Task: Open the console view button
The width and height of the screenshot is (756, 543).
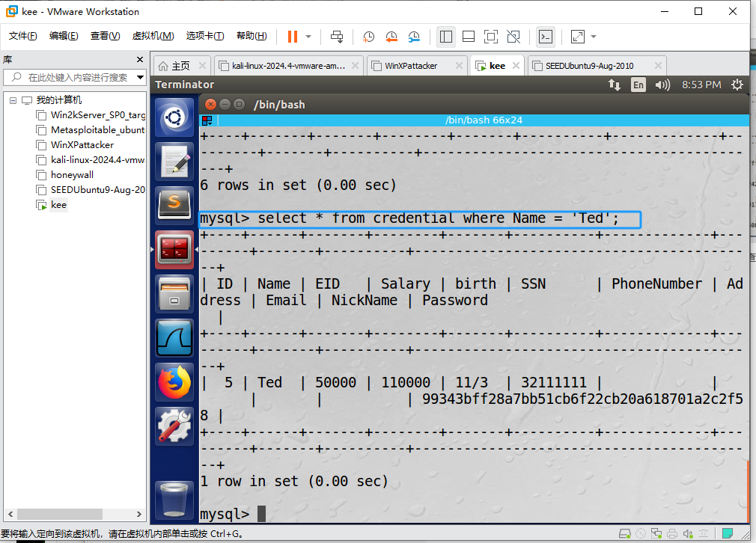Action: click(x=546, y=37)
